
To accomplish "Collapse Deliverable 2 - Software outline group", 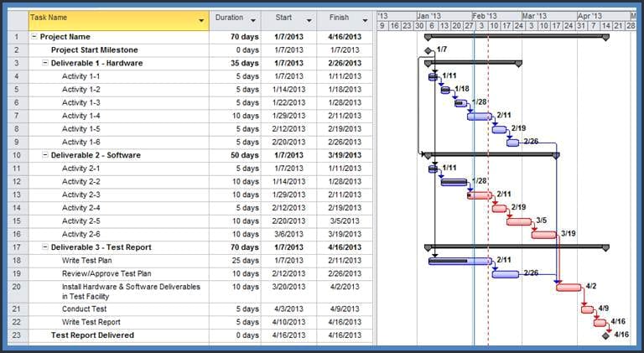I will [x=45, y=155].
